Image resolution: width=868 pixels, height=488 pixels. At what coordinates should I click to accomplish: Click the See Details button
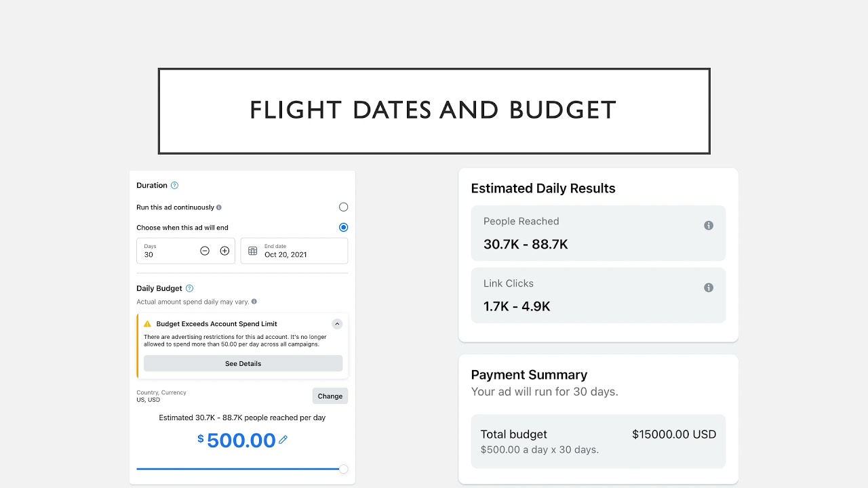243,364
